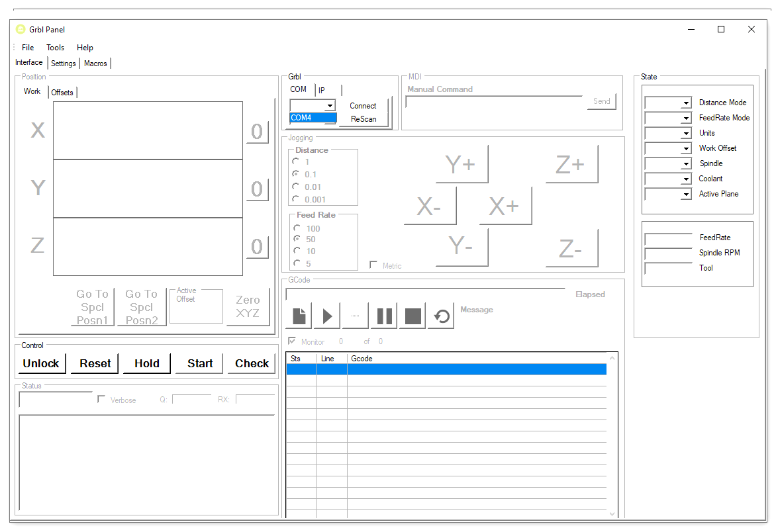
Task: Select feed rate 10
Action: point(297,251)
